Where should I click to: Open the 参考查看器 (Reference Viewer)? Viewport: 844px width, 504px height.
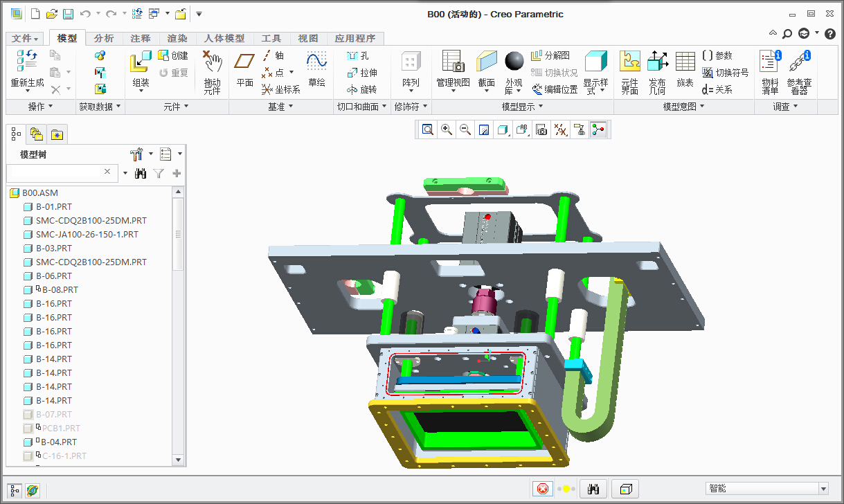(x=800, y=72)
